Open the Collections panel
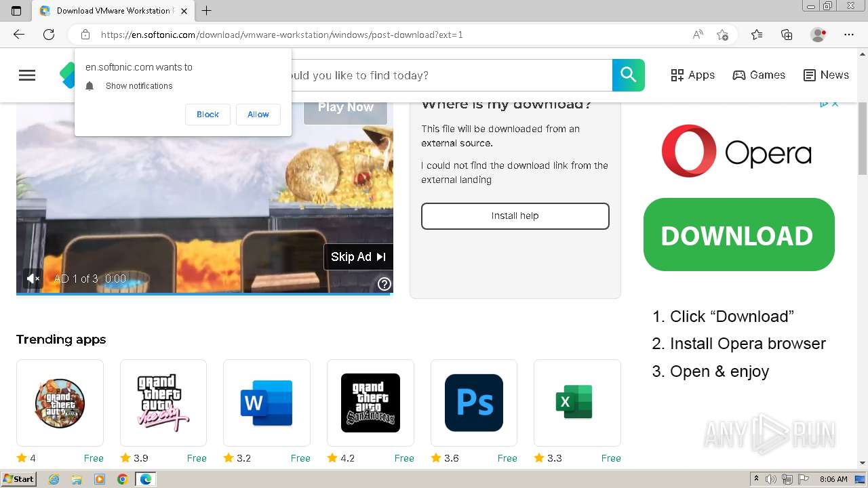868x488 pixels. (787, 35)
